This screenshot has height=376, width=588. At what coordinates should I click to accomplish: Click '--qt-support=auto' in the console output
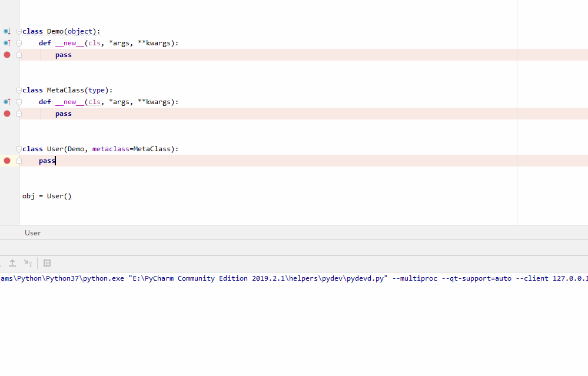476,278
